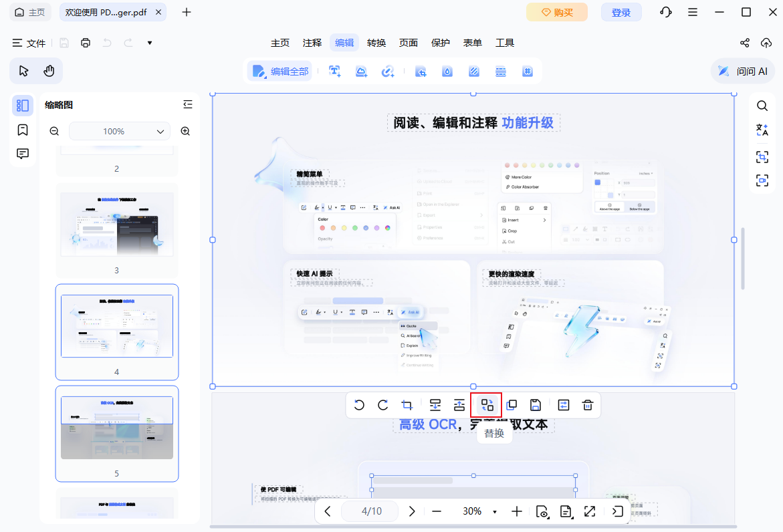Select the hand pan tool
This screenshot has height=532, width=783.
pos(49,71)
